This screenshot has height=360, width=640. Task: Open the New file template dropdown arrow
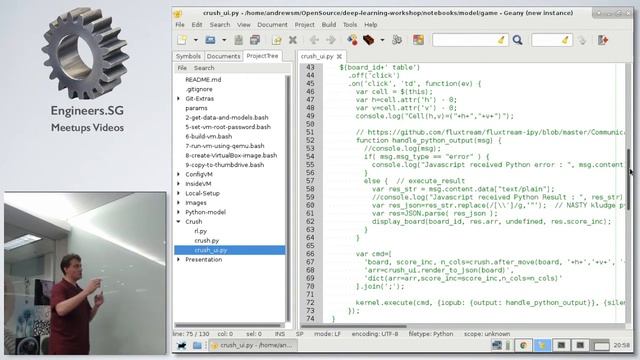pyautogui.click(x=196, y=40)
